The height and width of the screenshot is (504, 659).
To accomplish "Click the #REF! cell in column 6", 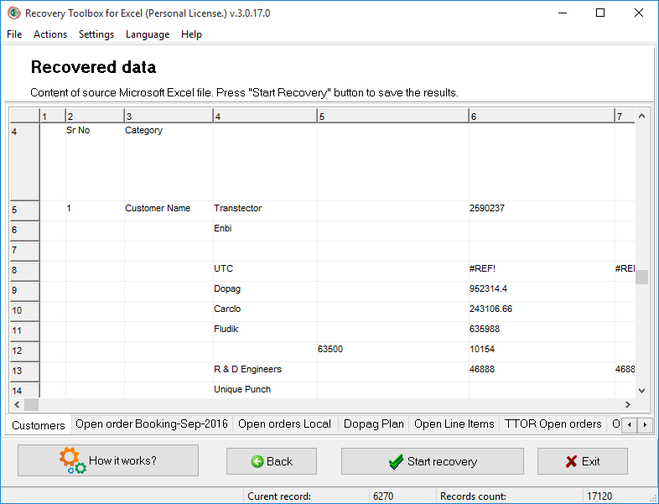I will tap(542, 271).
